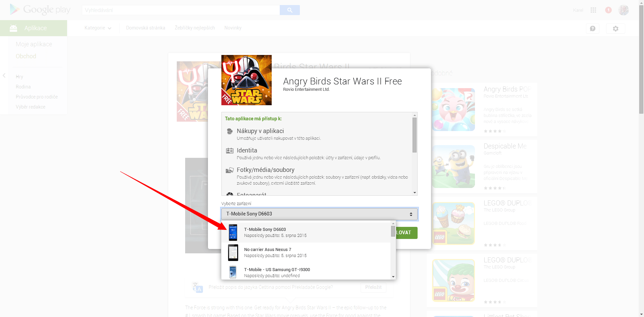Click the Angry Birds Star Wars II Free title
This screenshot has width=644, height=317.
click(342, 81)
